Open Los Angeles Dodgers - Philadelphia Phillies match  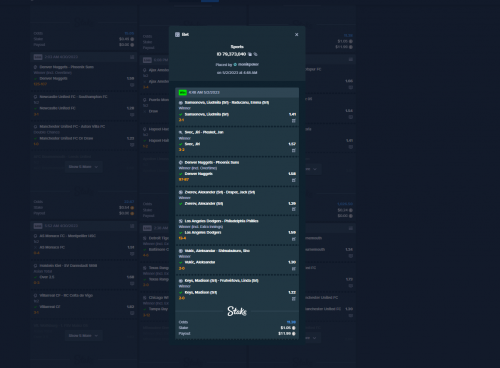pyautogui.click(x=221, y=221)
